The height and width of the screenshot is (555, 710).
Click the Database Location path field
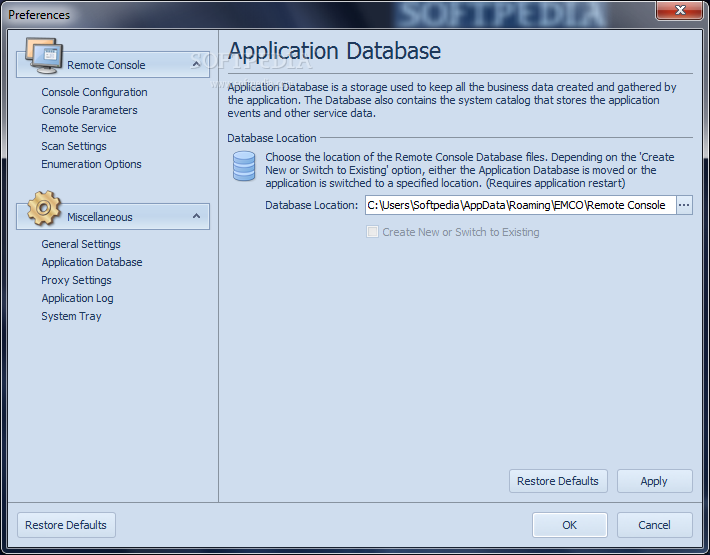pyautogui.click(x=520, y=206)
